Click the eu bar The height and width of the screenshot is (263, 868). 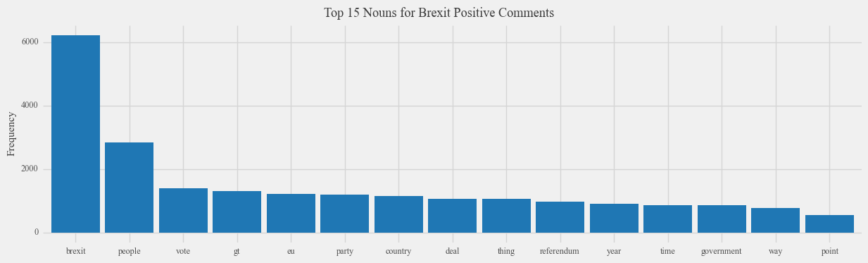pyautogui.click(x=291, y=213)
